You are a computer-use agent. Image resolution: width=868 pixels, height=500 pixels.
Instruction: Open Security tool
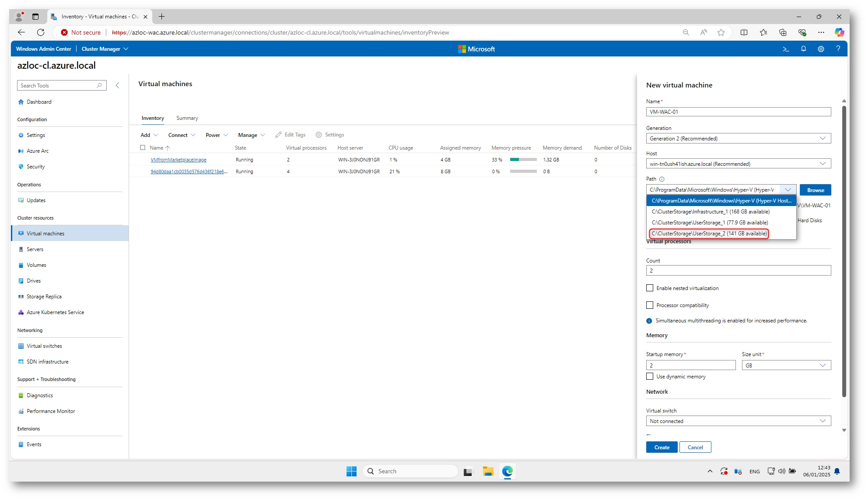(x=36, y=167)
